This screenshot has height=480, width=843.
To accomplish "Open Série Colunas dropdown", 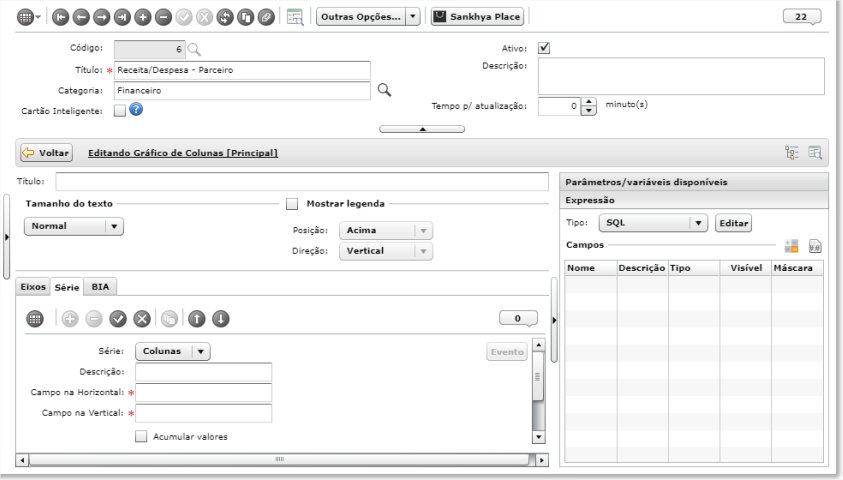I will [x=173, y=351].
